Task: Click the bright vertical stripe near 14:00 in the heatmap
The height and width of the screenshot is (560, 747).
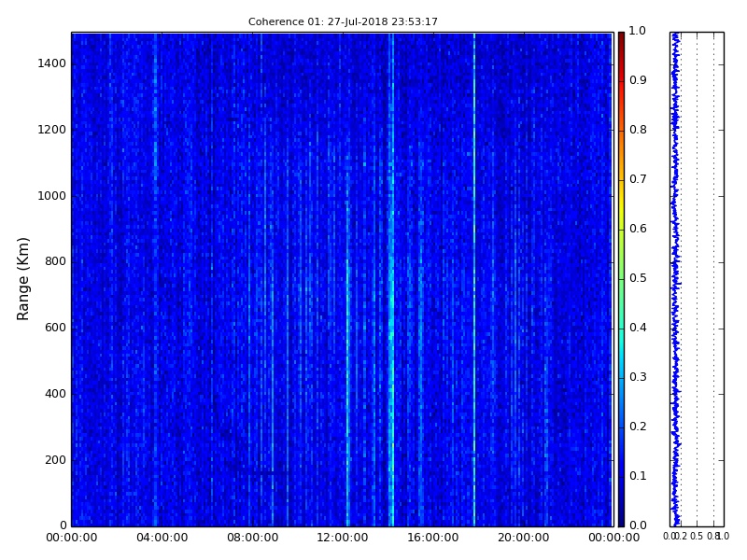Action: click(x=391, y=279)
